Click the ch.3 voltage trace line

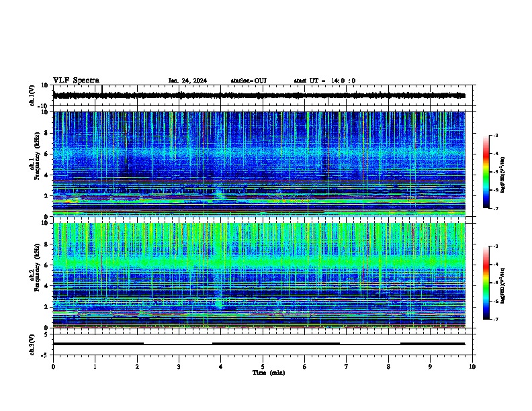tap(259, 344)
